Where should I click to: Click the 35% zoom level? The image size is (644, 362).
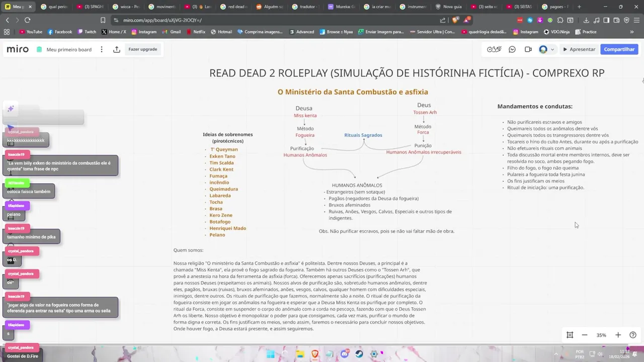pyautogui.click(x=601, y=335)
